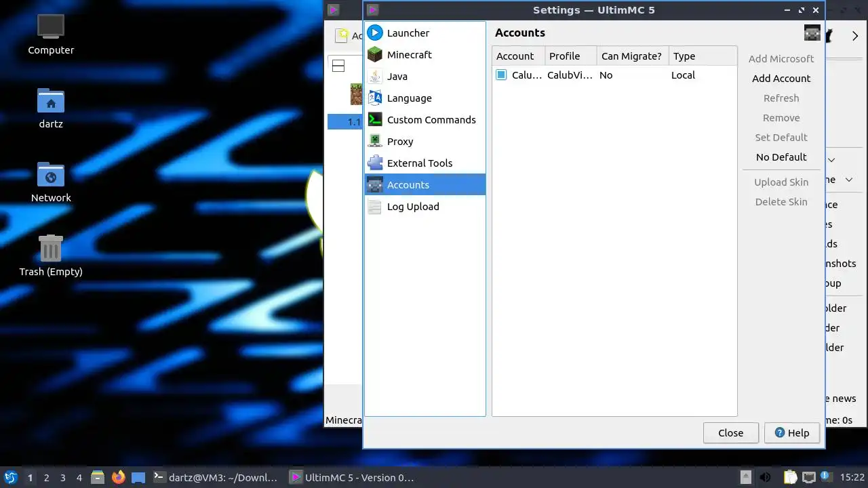Screen dimensions: 868x488
Task: Click the Set Default button
Action: click(781, 138)
